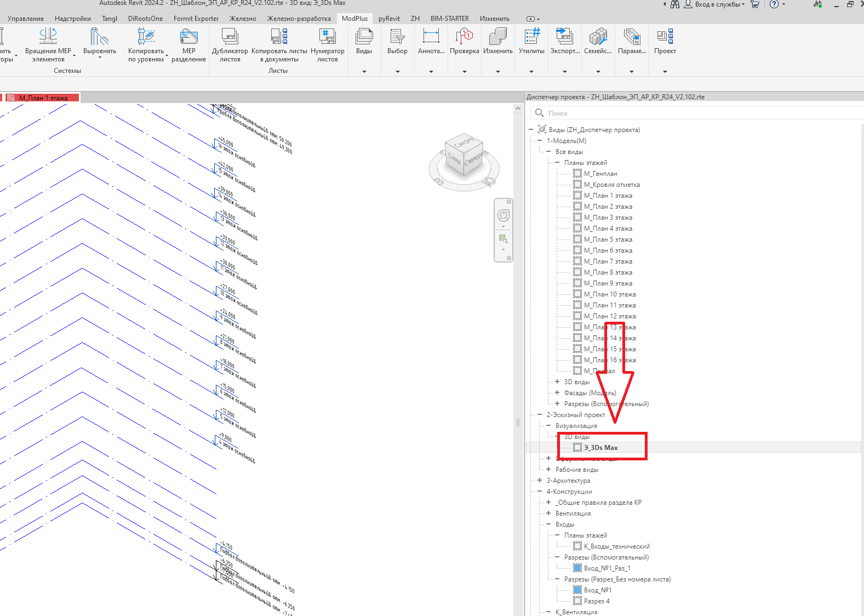Open the BIM-STARTER ribbon tab

[450, 19]
